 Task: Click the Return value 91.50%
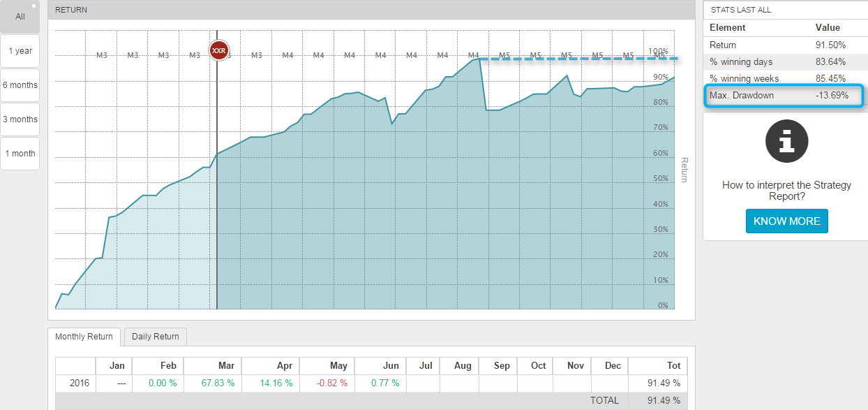tap(830, 45)
